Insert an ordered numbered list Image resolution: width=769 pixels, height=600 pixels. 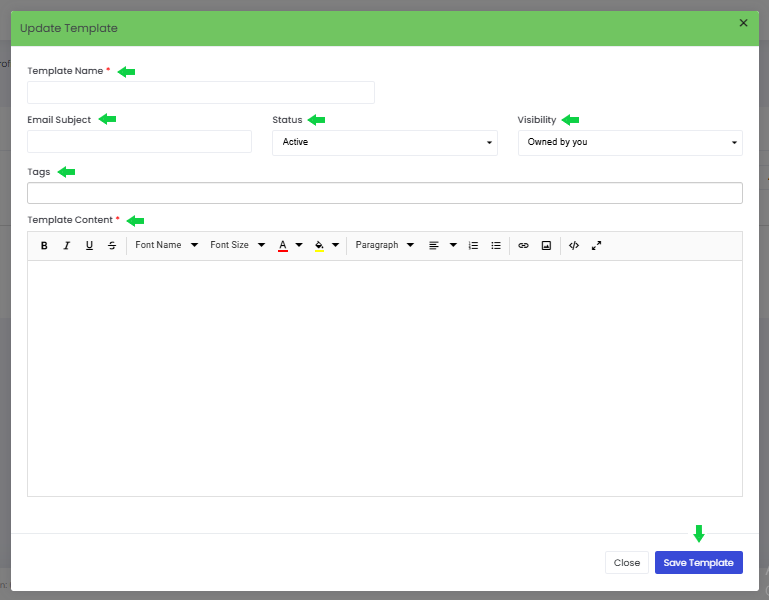click(473, 245)
